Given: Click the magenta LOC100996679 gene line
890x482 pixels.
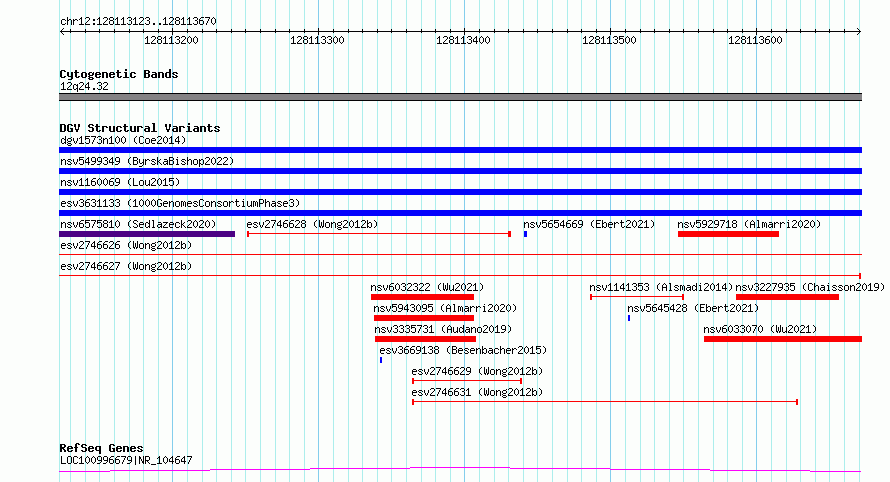Looking at the screenshot, I should pos(460,470).
